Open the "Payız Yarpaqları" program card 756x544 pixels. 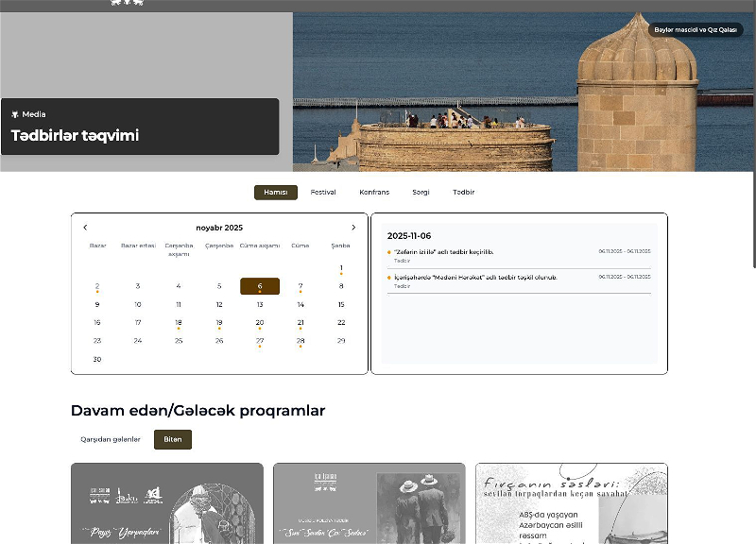click(167, 503)
